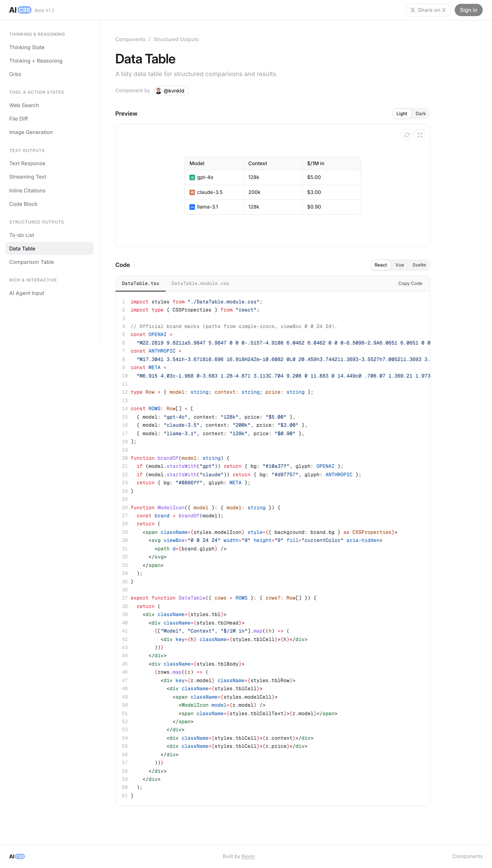492x868 pixels.
Task: Open Web Search component page
Action: click(x=49, y=106)
